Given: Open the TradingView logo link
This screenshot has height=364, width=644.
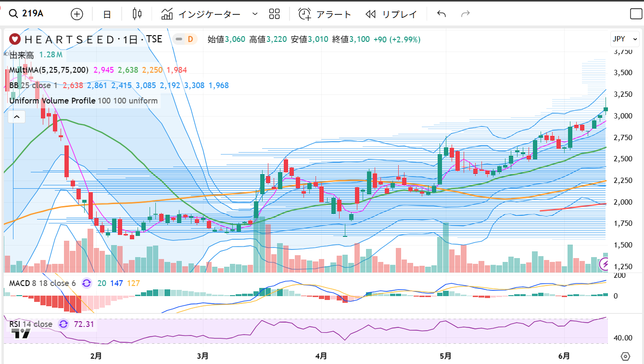Looking at the screenshot, I should pos(20,334).
